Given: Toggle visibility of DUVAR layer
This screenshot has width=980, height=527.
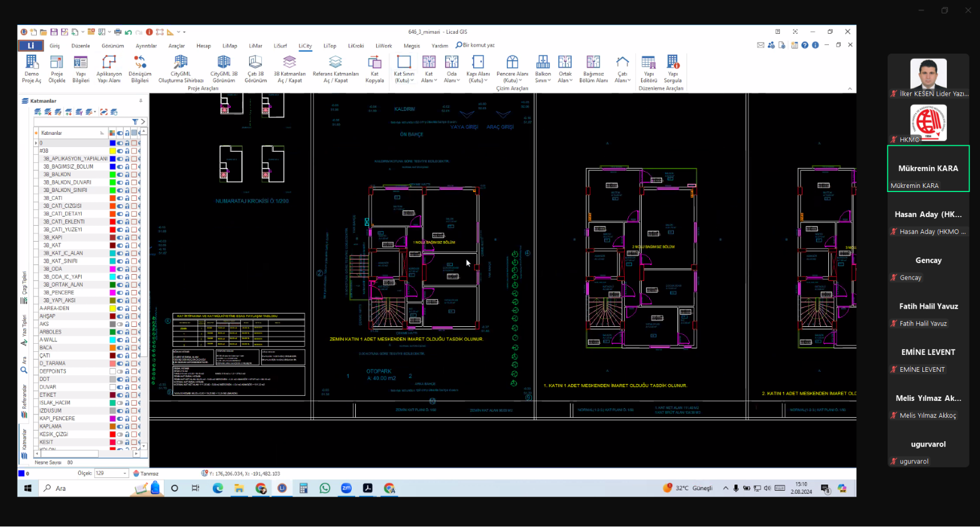Looking at the screenshot, I should pyautogui.click(x=120, y=387).
